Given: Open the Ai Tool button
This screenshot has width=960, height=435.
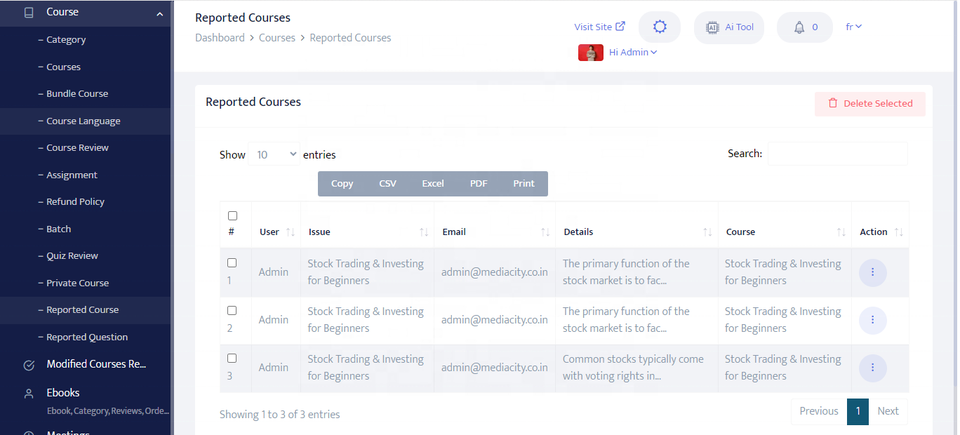Looking at the screenshot, I should pos(728,27).
